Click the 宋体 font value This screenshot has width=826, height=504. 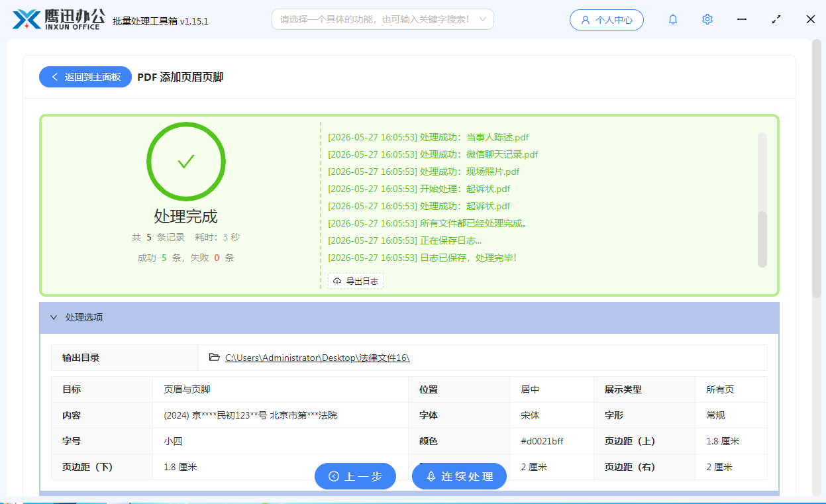click(530, 415)
